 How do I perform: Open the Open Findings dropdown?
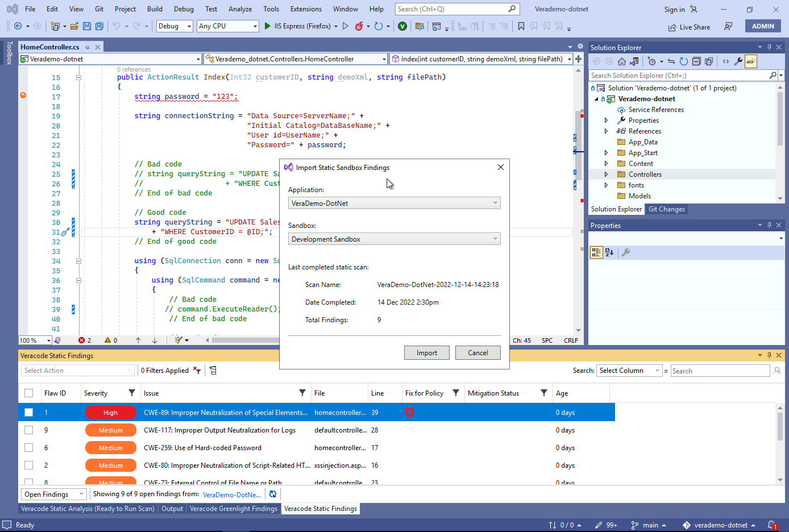[54, 494]
